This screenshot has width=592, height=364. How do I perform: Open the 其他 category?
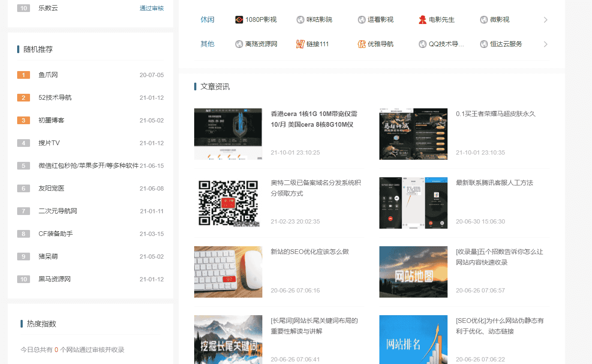[207, 44]
